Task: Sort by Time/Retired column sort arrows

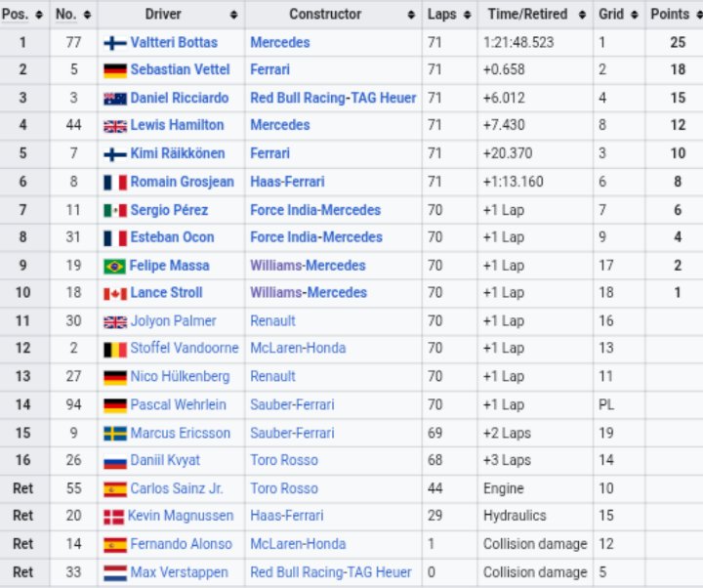Action: (x=582, y=15)
